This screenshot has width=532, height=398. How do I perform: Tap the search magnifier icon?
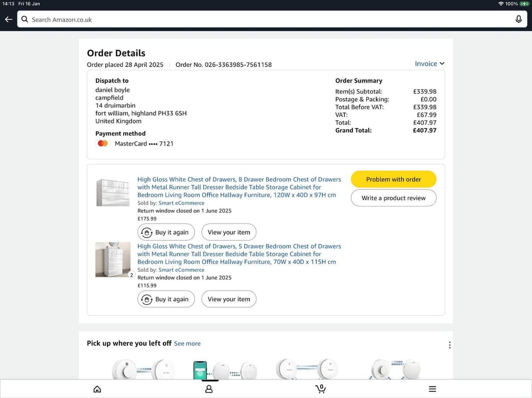tap(24, 19)
